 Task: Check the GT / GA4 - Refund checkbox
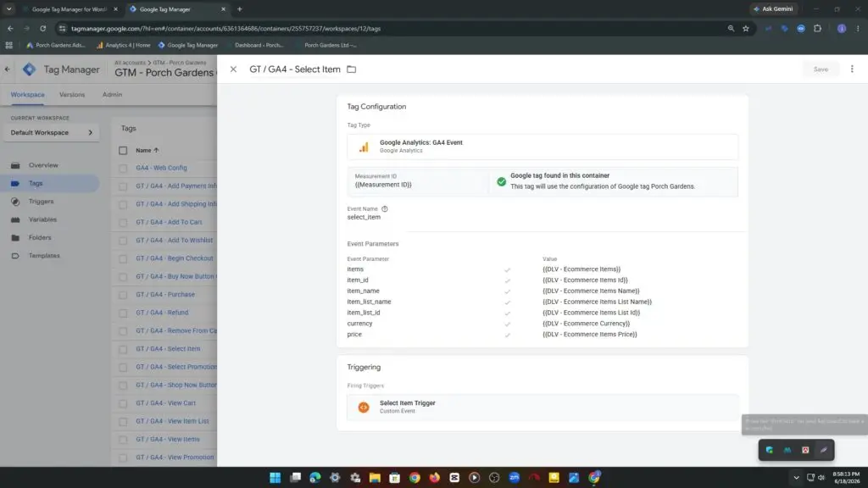[x=123, y=313]
